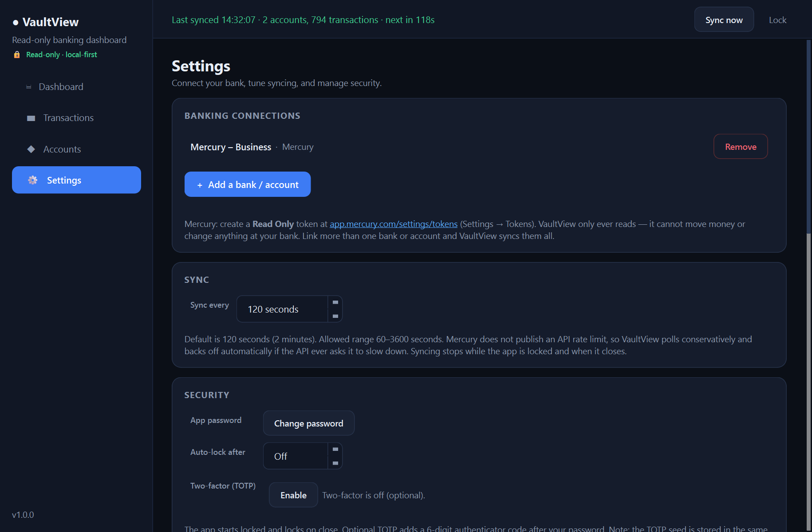Click the padlock icon beside Read-only

pos(17,55)
